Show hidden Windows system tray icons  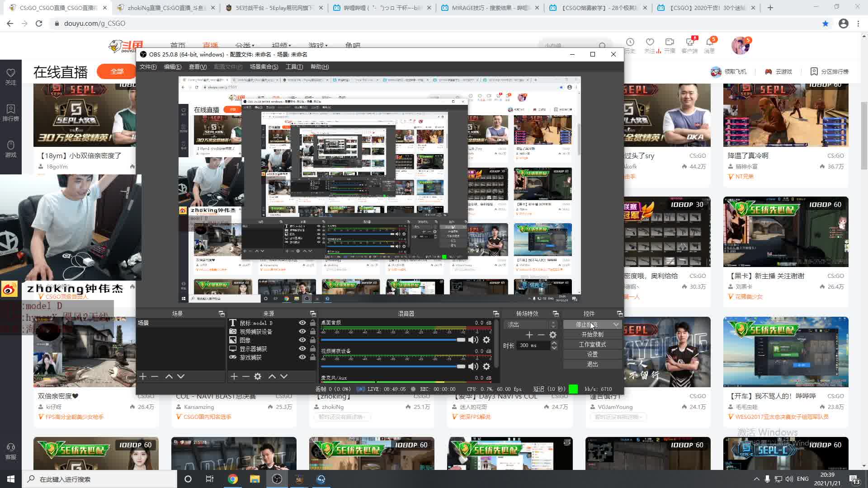pyautogui.click(x=756, y=479)
